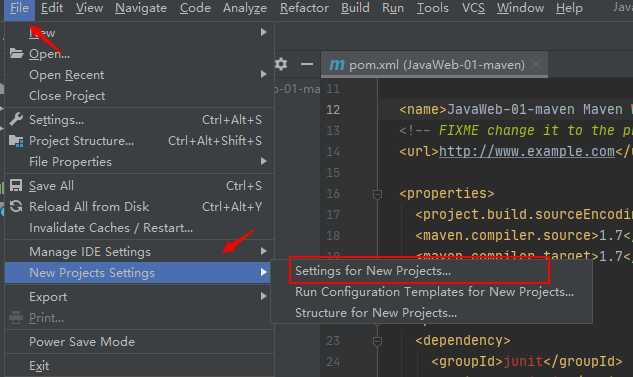Expand the New Projects Settings submenu arrow

(x=263, y=272)
